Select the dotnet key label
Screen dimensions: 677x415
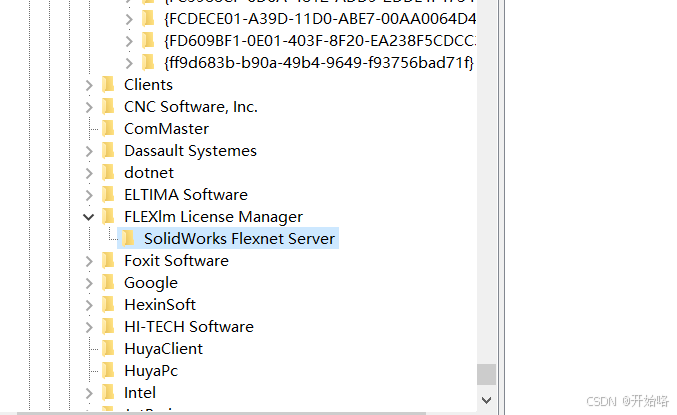(x=149, y=173)
